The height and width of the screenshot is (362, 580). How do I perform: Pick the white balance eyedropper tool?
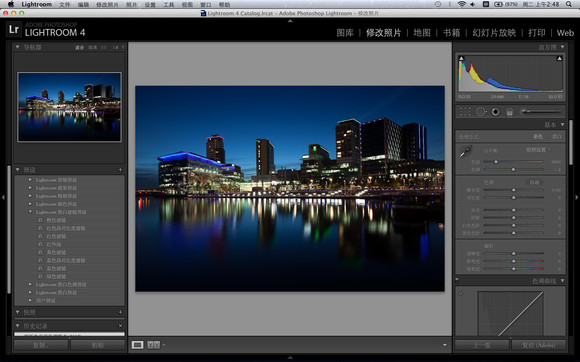coord(465,151)
